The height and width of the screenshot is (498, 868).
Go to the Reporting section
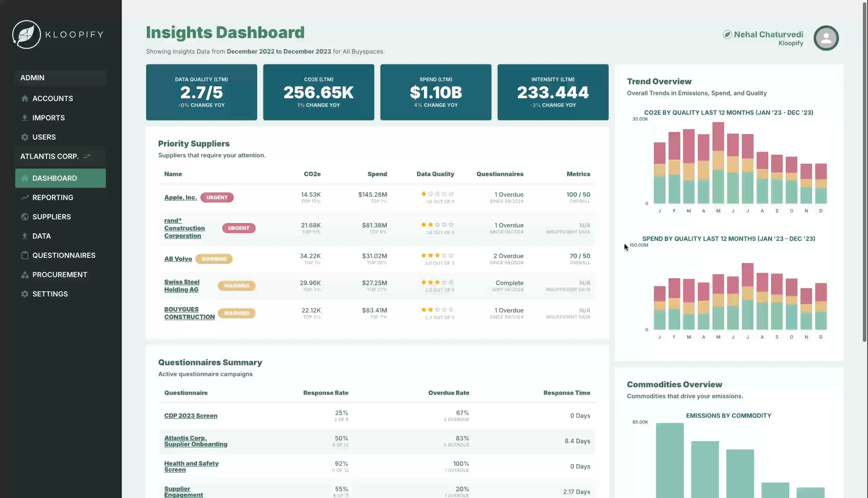click(x=61, y=197)
